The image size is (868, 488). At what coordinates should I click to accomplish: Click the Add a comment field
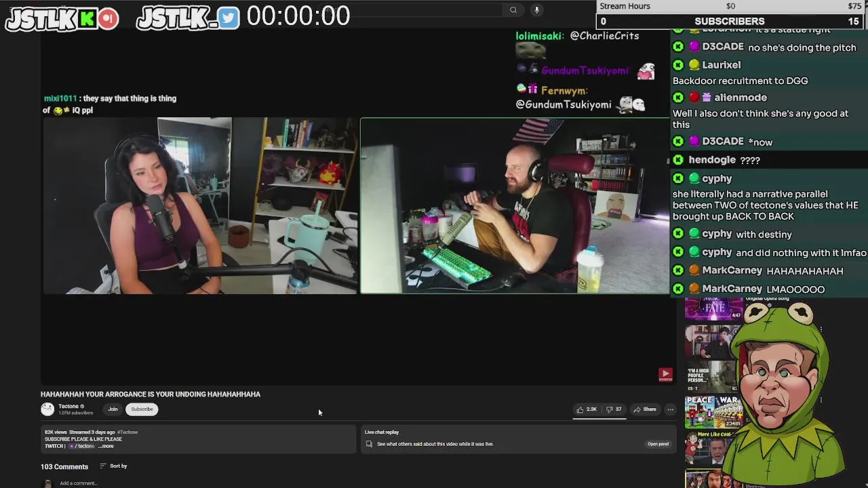pyautogui.click(x=78, y=483)
